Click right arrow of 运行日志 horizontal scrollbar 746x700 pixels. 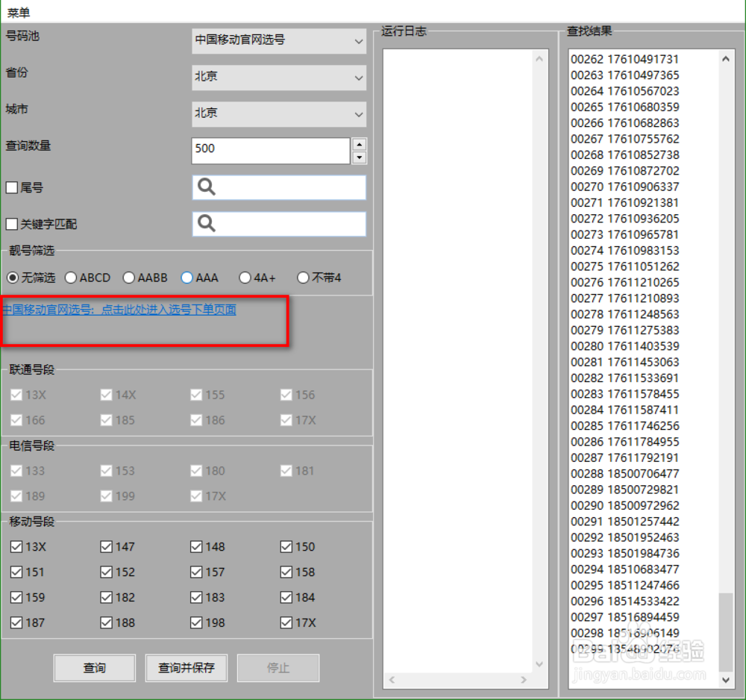tap(524, 680)
